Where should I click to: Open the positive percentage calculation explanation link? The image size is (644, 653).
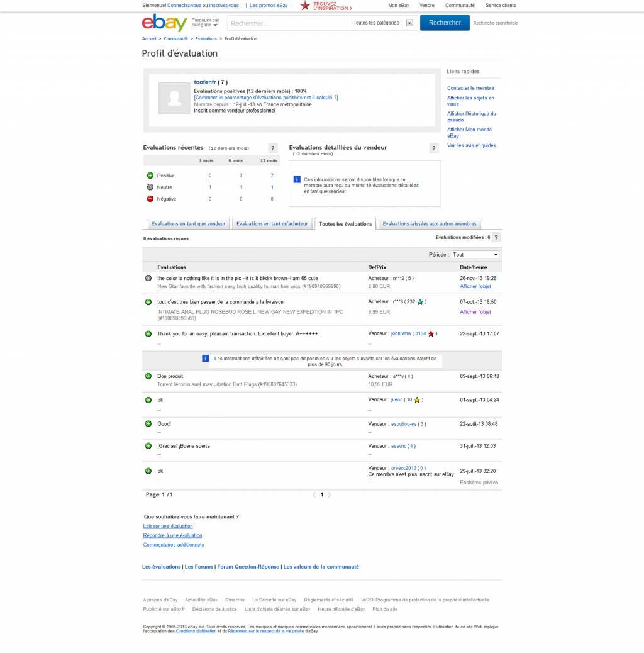266,98
